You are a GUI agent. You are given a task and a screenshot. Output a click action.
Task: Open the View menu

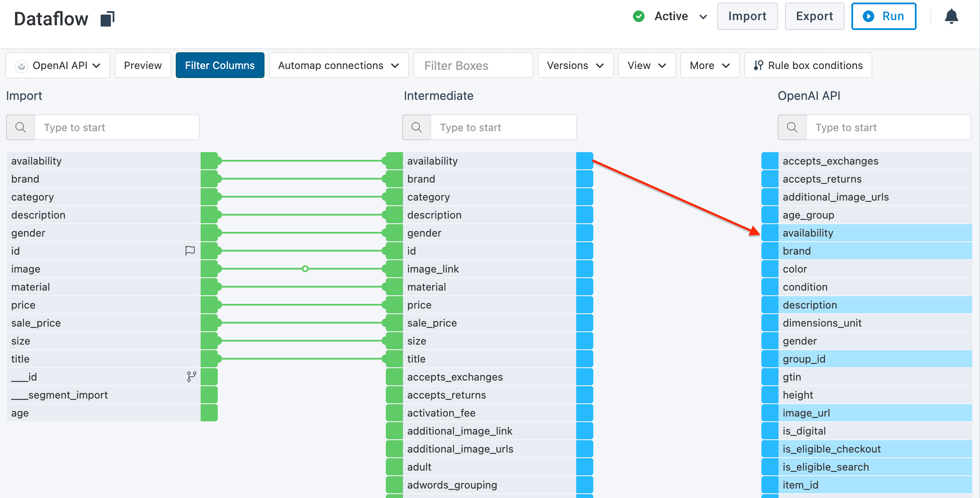[646, 65]
